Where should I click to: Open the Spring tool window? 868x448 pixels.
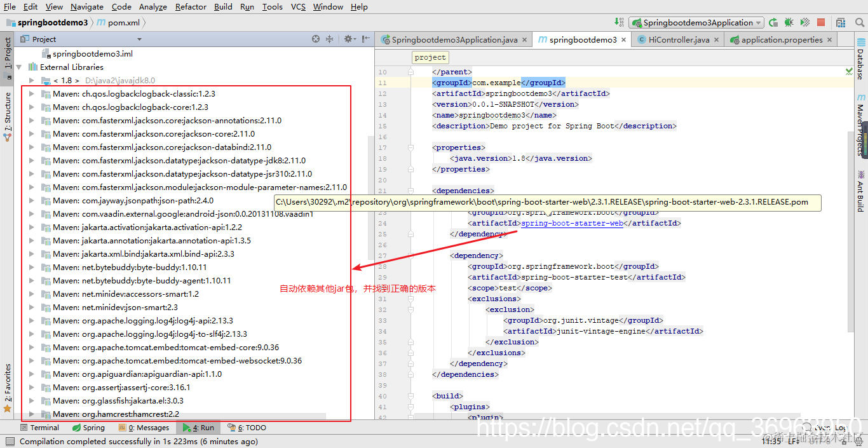pyautogui.click(x=88, y=428)
